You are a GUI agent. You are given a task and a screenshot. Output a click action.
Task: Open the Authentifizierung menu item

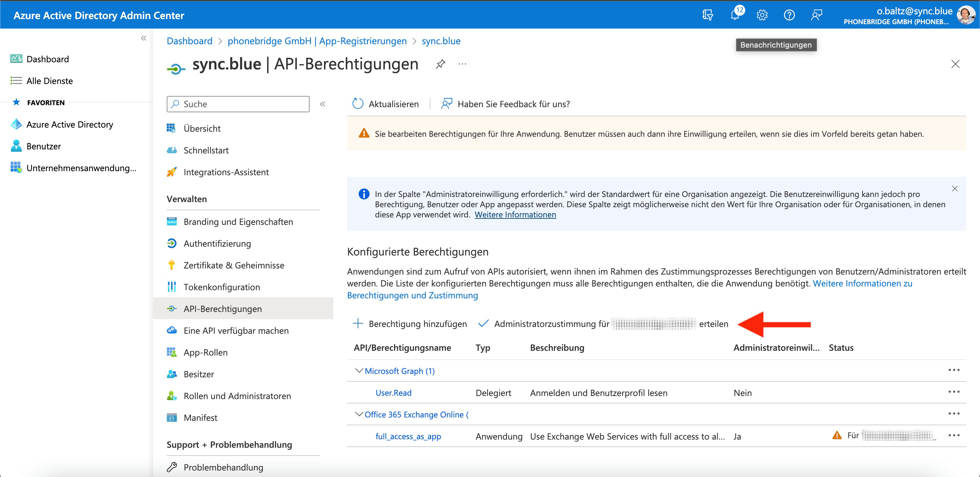(217, 244)
